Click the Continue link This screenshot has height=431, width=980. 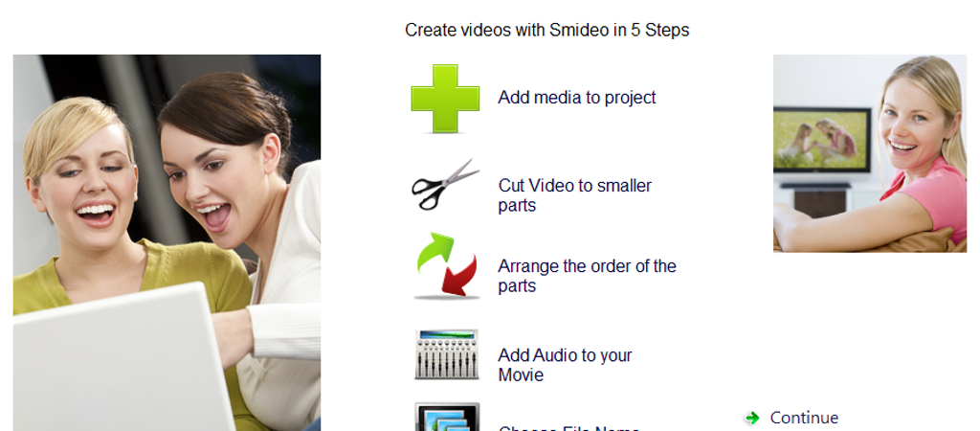804,418
